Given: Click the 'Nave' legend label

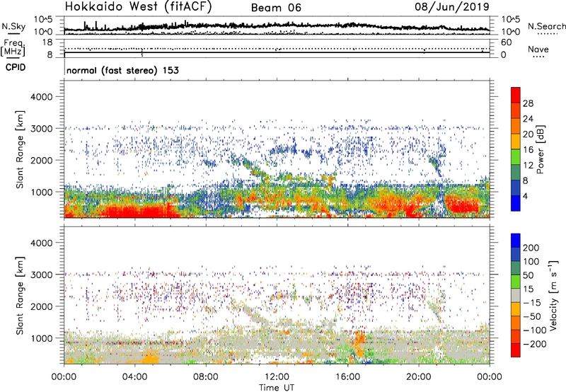Looking at the screenshot, I should [538, 50].
